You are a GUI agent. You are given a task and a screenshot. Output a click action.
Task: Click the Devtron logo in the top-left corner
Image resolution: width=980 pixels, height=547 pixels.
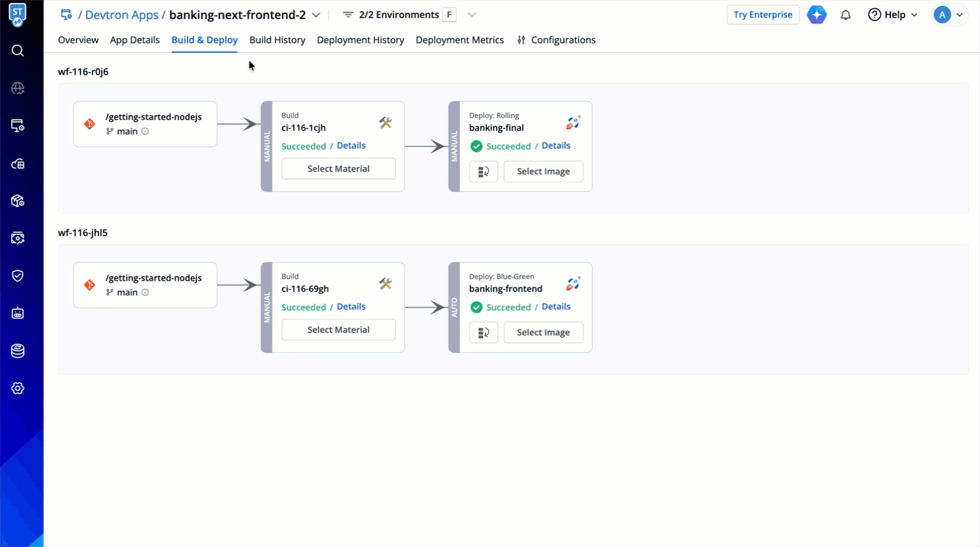18,15
